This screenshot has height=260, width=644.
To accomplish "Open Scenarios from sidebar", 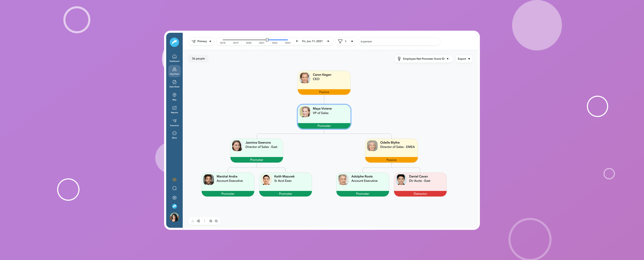I will click(174, 122).
